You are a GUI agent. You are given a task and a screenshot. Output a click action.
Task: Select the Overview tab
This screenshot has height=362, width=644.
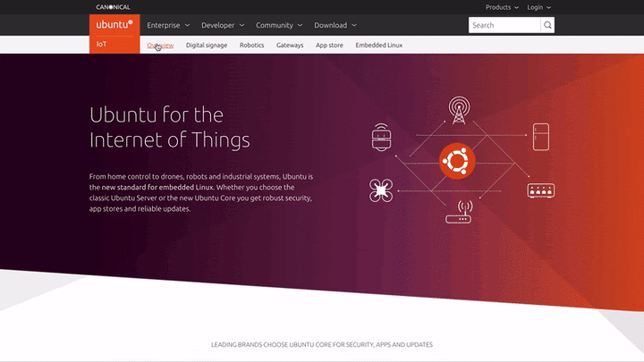pos(160,46)
